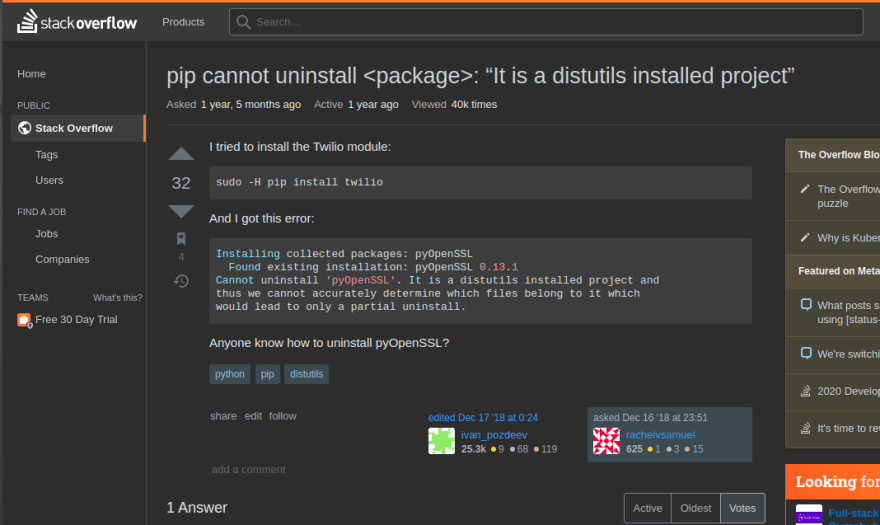Screen dimensions: 880x525
Task: Click pencil icon beside Why is Kuber post
Action: tap(805, 238)
